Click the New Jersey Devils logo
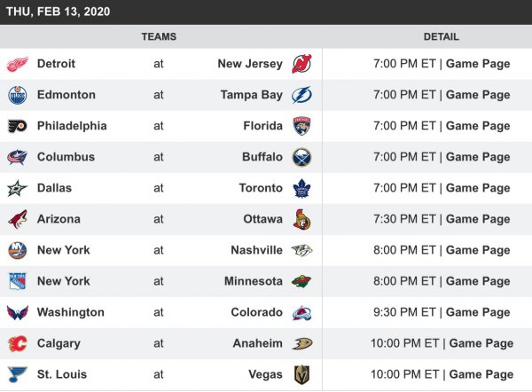 [301, 64]
